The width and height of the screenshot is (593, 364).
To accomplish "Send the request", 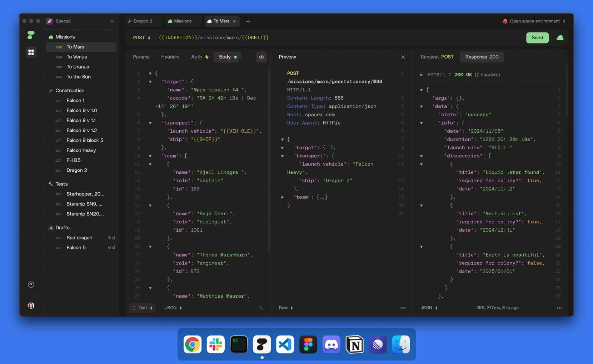I will (537, 37).
